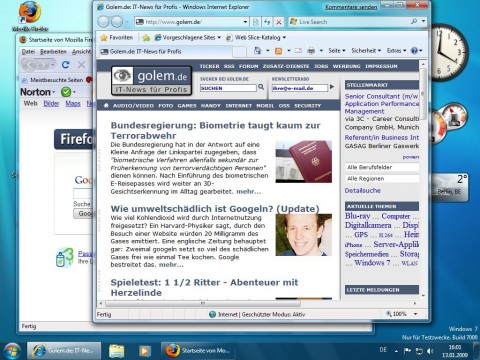Click golem.de search magnifier icon
This screenshot has height=360, width=480.
pos(261,87)
